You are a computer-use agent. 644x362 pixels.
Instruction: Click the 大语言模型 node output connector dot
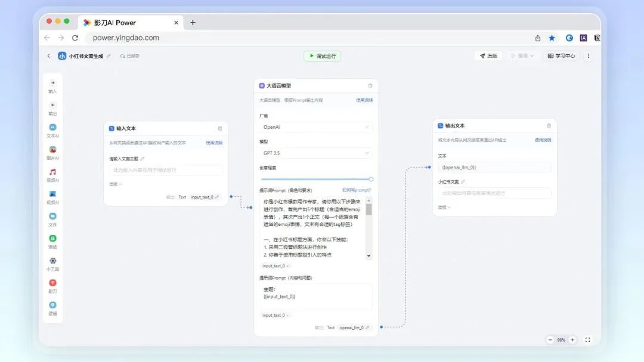coord(381,327)
